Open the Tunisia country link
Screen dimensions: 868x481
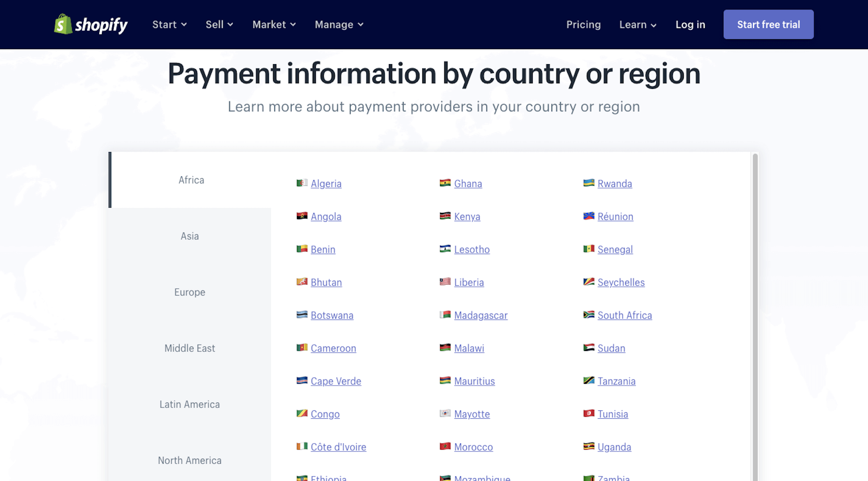613,414
